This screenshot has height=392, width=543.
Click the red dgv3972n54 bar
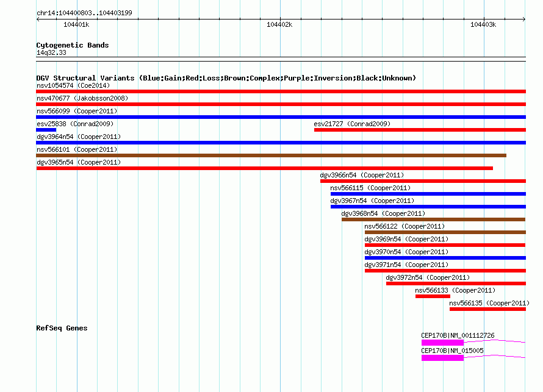tap(456, 283)
